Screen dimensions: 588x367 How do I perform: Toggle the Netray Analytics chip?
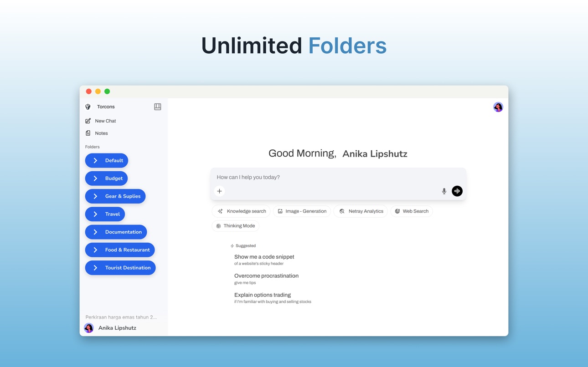coord(361,211)
